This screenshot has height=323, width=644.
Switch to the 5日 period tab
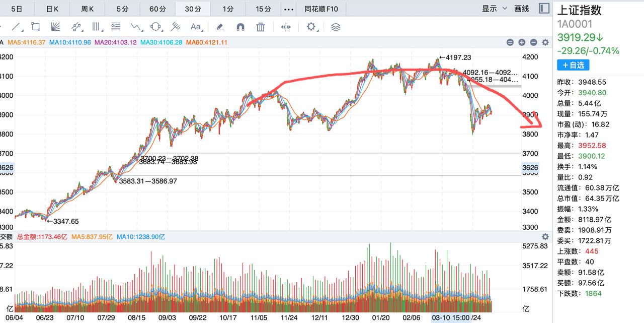tap(17, 9)
